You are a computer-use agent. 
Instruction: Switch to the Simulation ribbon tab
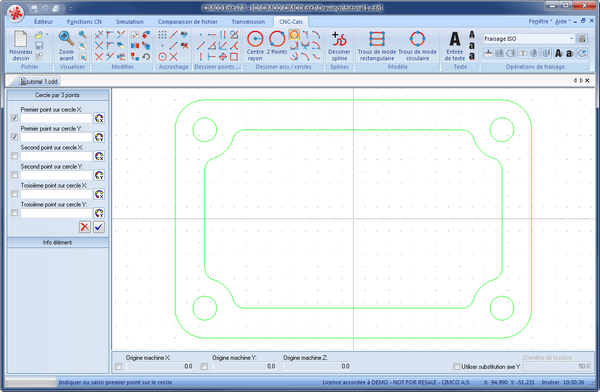coord(130,22)
